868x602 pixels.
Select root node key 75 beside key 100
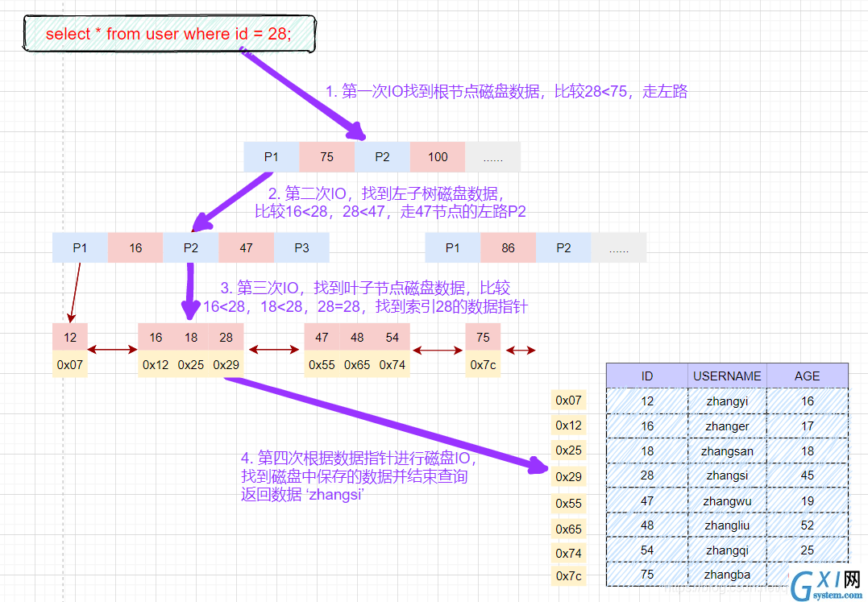pyautogui.click(x=326, y=157)
